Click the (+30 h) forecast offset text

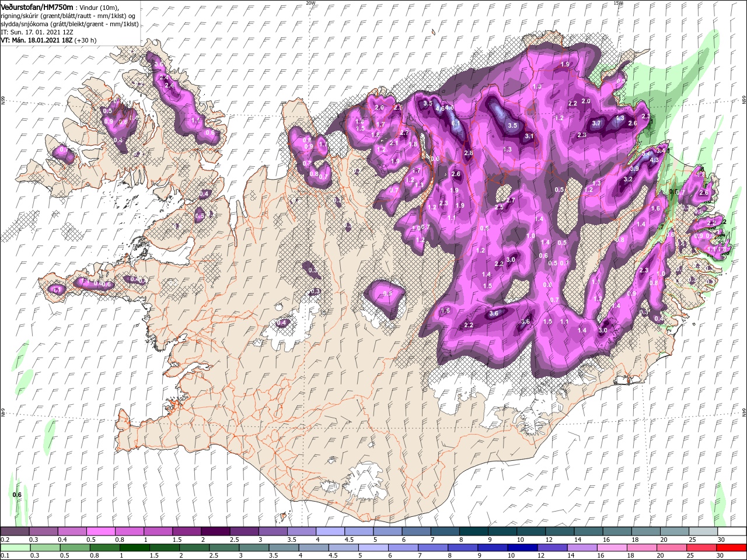(85, 40)
